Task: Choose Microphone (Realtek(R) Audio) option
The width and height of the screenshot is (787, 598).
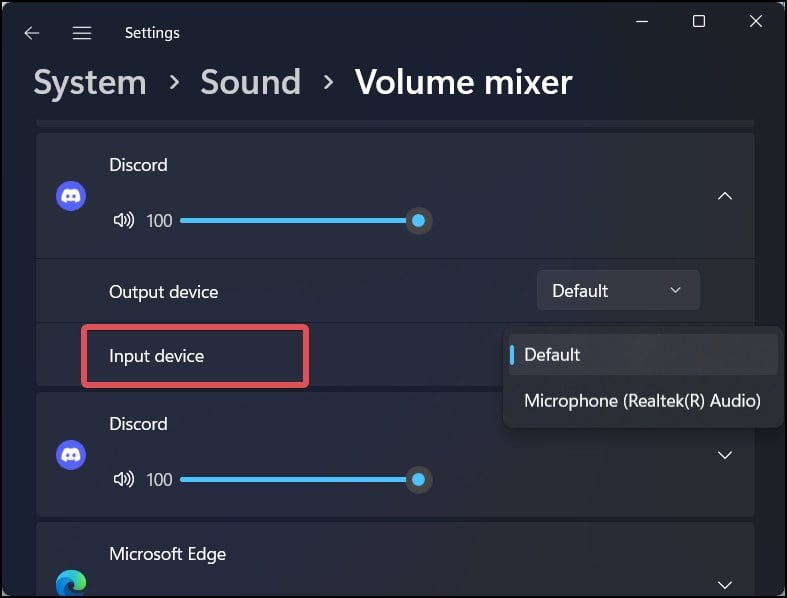Action: [643, 401]
